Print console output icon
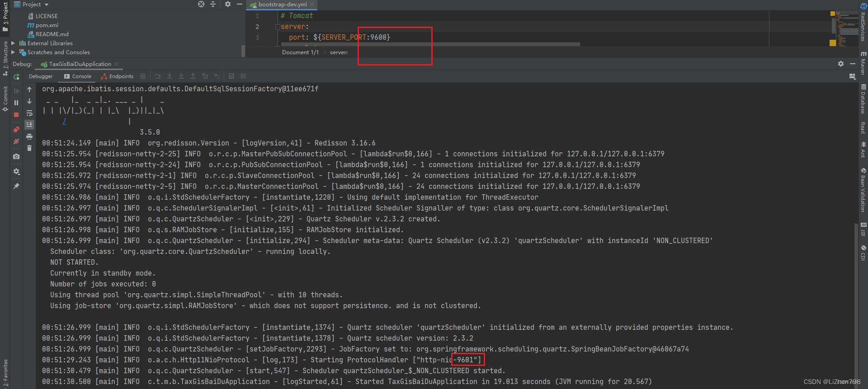The image size is (868, 389). point(29,136)
